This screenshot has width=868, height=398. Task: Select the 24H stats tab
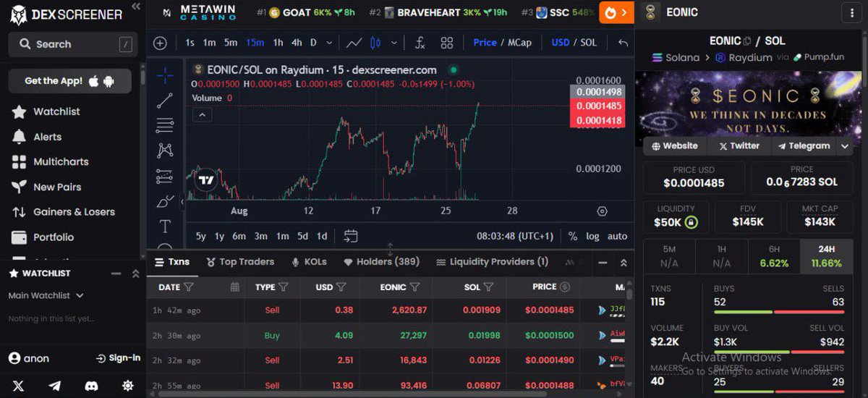click(827, 256)
